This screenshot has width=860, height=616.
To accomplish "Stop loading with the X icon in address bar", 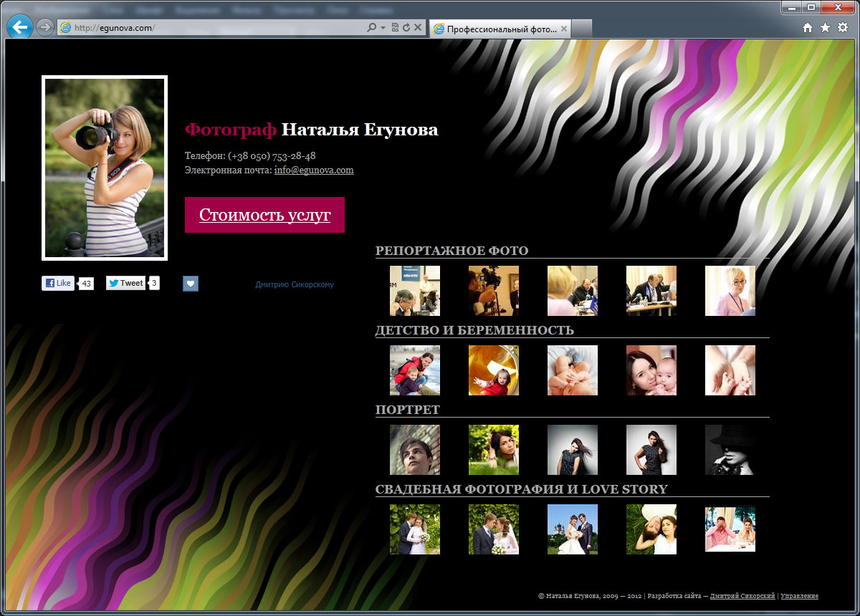I will (418, 28).
